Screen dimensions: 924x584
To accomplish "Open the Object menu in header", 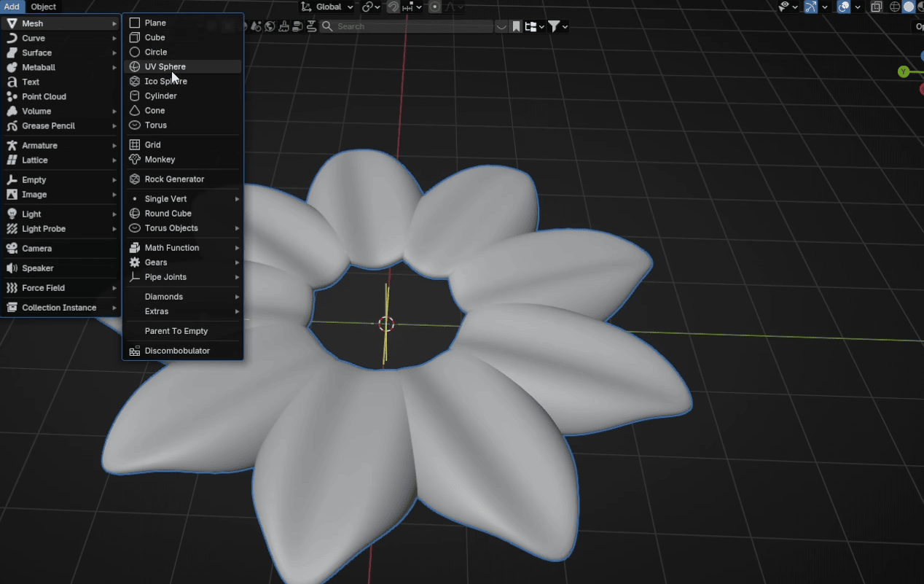I will point(44,7).
